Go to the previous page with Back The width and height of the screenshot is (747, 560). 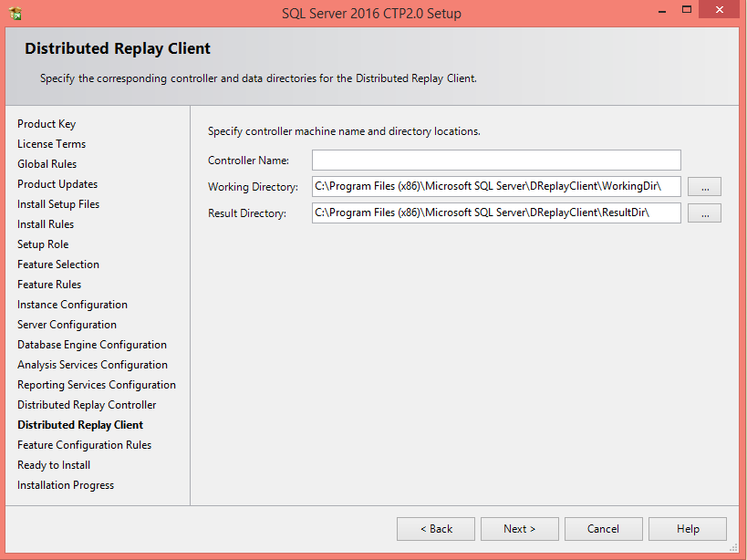[436, 529]
